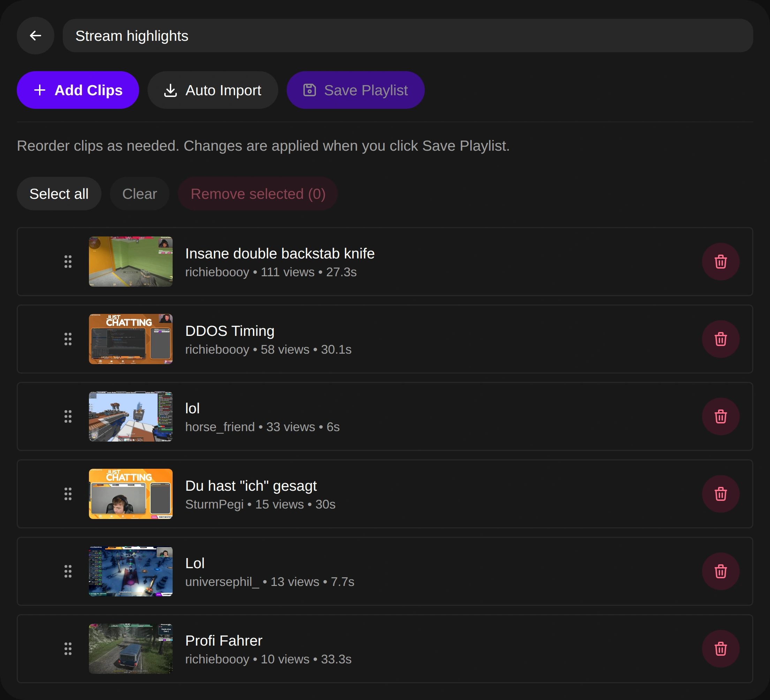Click Remove selected (0) button
Screen dimensions: 770x700
258,194
